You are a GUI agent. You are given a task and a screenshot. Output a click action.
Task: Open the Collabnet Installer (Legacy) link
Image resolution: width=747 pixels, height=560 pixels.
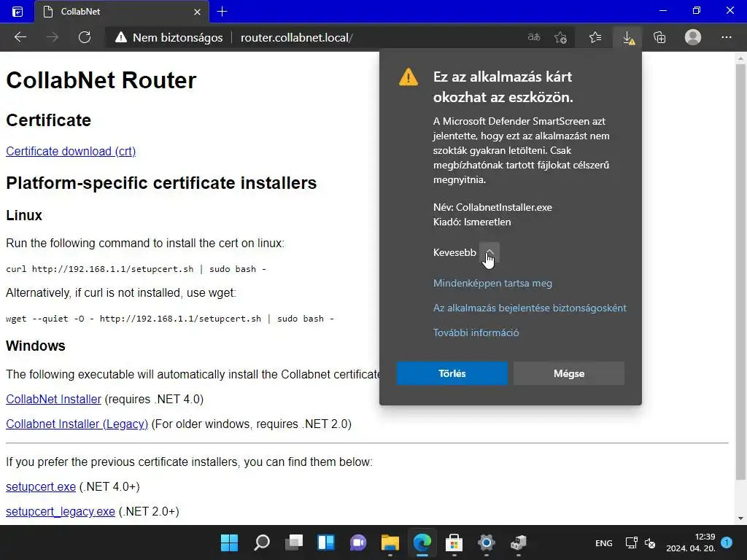pyautogui.click(x=77, y=424)
